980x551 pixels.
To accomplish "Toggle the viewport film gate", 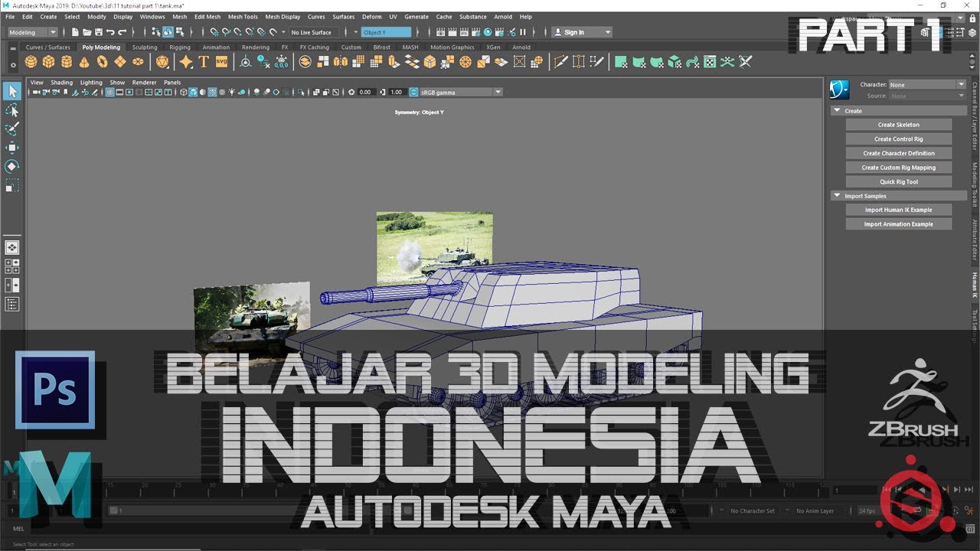I will [120, 92].
